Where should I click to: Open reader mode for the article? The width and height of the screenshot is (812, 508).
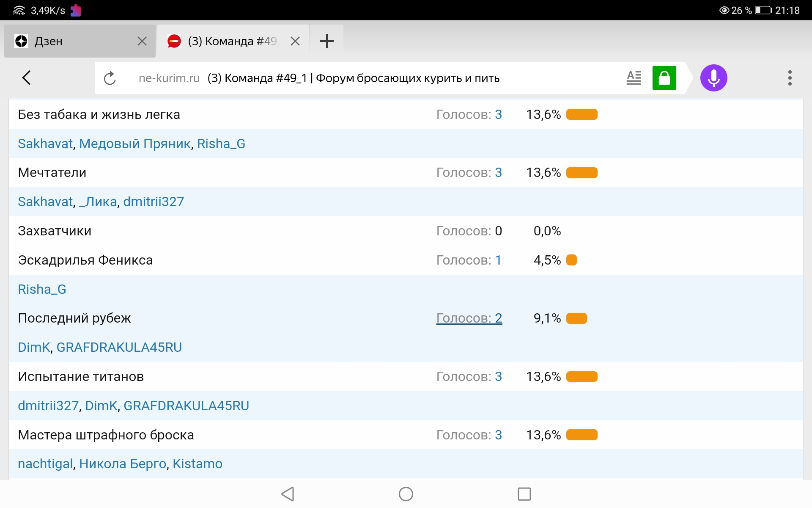634,78
